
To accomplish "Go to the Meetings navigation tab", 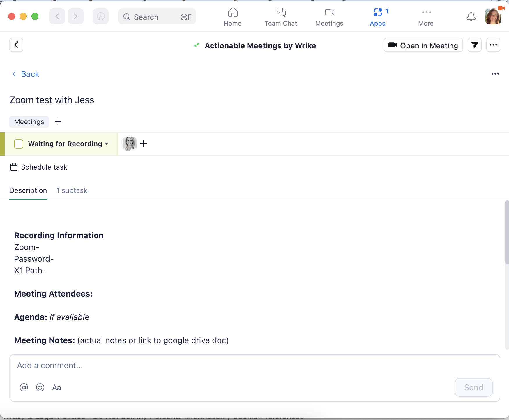I will (329, 17).
